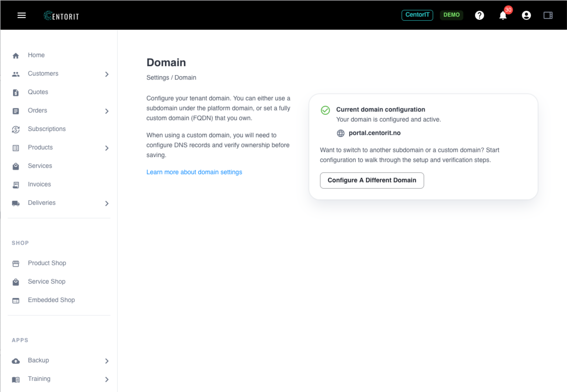Click Configure A Different Domain button
Image resolution: width=567 pixels, height=392 pixels.
[x=372, y=180]
